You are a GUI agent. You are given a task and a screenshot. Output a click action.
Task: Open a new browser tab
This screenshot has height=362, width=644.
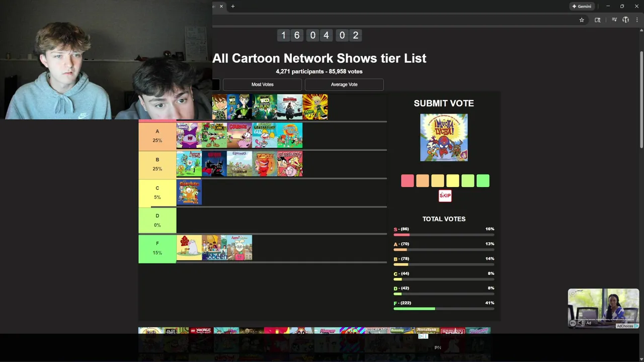pyautogui.click(x=232, y=6)
